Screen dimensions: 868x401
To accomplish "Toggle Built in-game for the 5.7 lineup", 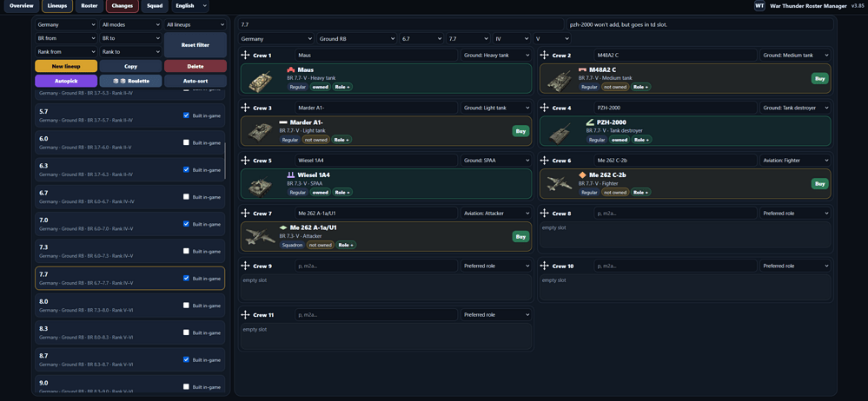I will click(x=186, y=115).
